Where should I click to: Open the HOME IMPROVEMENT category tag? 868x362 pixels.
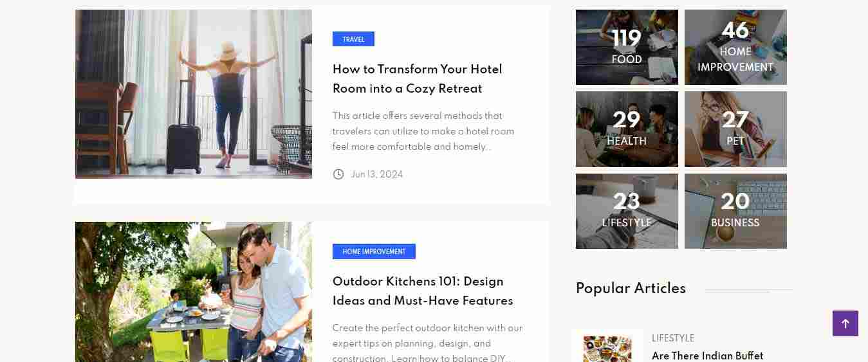(374, 251)
